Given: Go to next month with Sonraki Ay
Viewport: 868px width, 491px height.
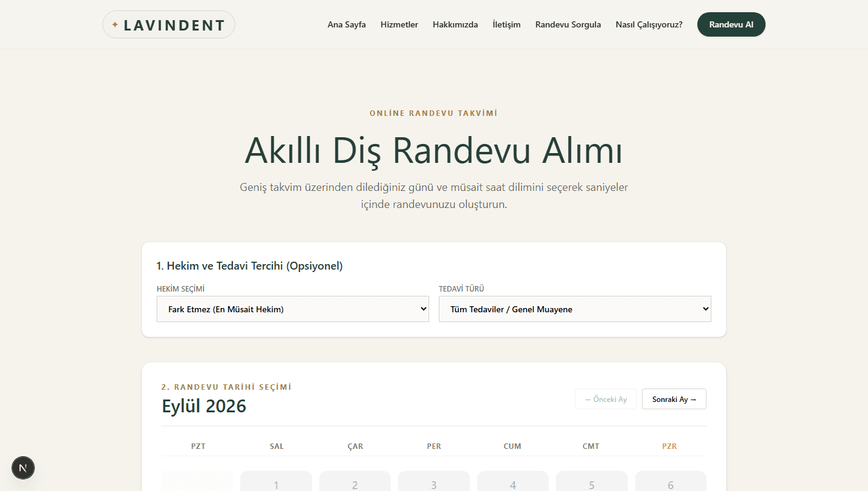Looking at the screenshot, I should [674, 399].
